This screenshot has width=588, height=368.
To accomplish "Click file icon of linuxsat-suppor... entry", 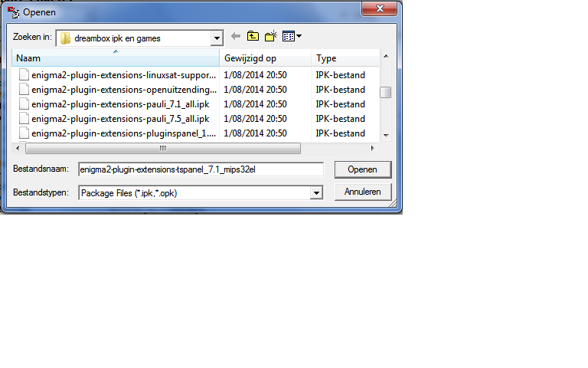I will click(24, 74).
